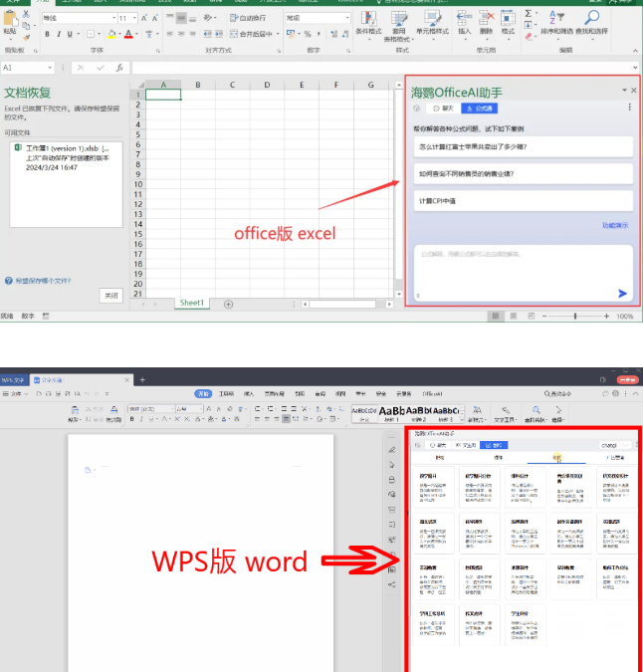
Task: Open the cell borders dropdown in Excel
Action: click(x=99, y=34)
